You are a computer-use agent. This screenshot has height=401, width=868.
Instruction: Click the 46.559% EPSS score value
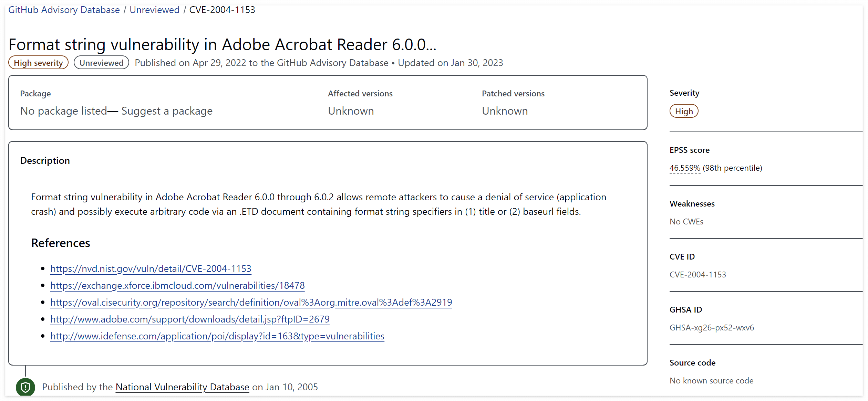(685, 168)
